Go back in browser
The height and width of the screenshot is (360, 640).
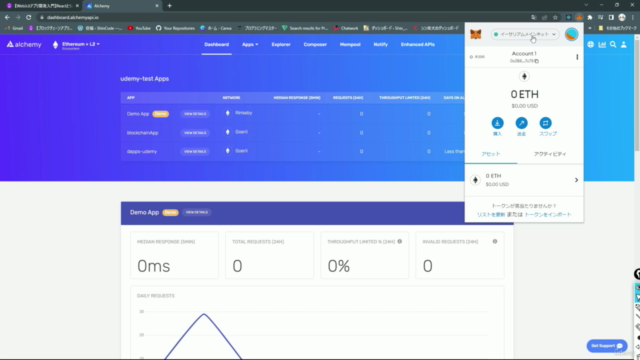(7, 18)
